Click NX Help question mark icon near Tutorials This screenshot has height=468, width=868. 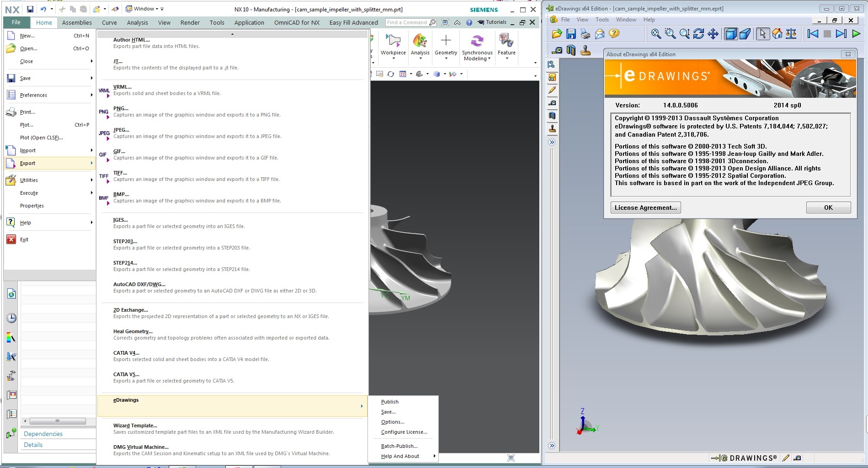tap(469, 22)
